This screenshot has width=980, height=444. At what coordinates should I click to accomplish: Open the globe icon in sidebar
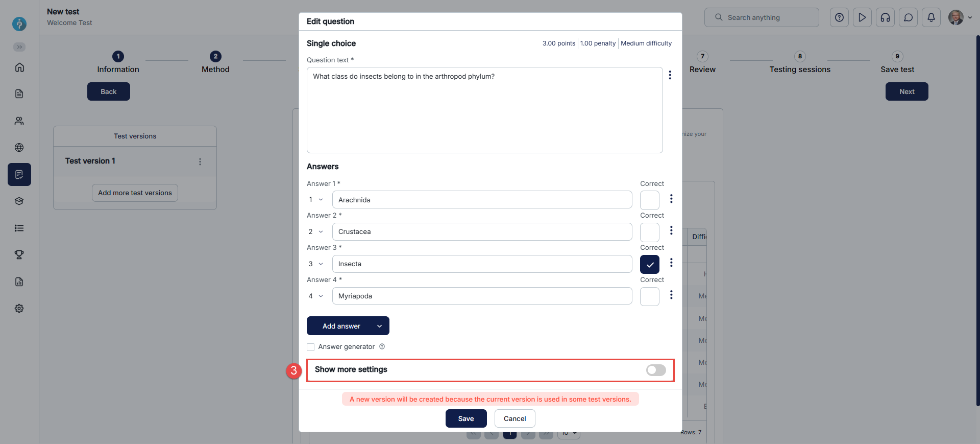19,148
